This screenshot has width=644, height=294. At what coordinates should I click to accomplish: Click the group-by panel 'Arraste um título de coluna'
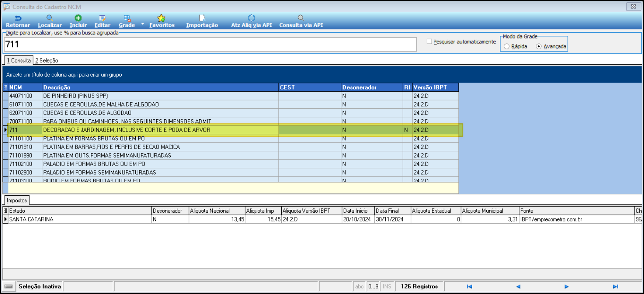(x=322, y=75)
